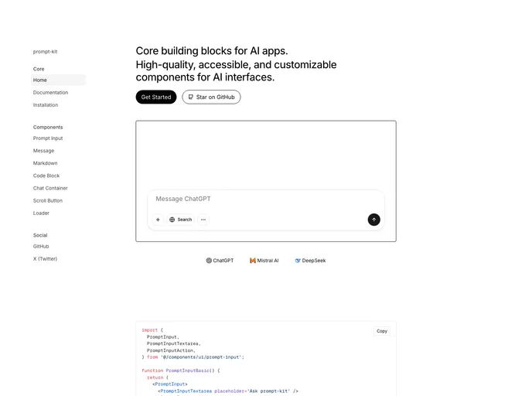Switch to the Mistral AI tab

[x=264, y=261]
